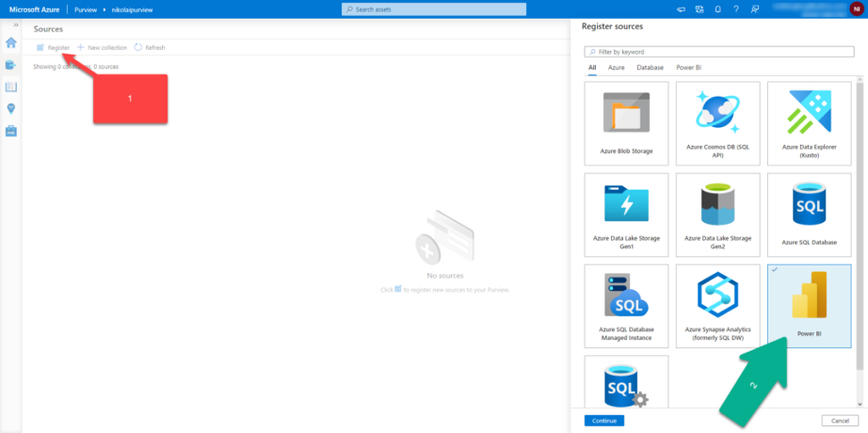
Task: Click the Sources page heading
Action: 48,29
